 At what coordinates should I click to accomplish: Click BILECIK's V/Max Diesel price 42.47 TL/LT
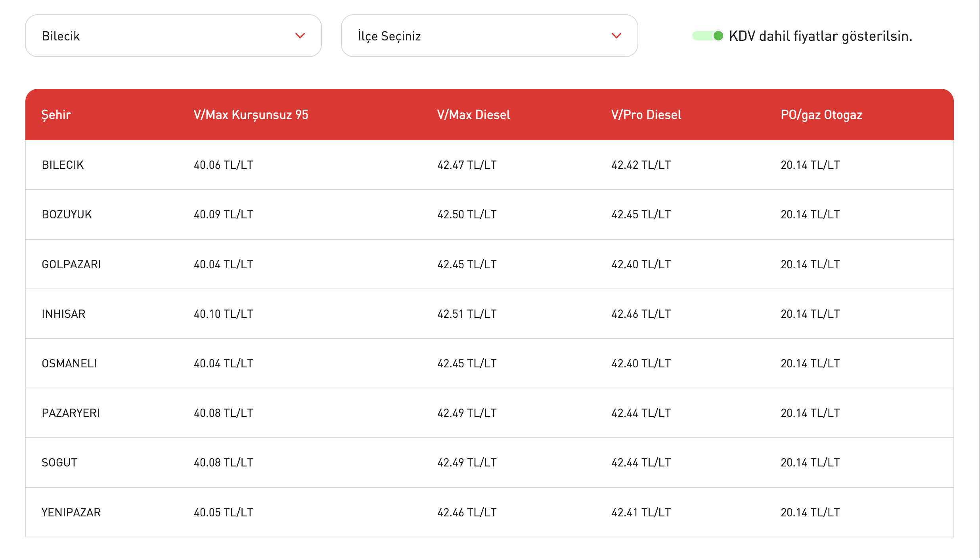[467, 165]
